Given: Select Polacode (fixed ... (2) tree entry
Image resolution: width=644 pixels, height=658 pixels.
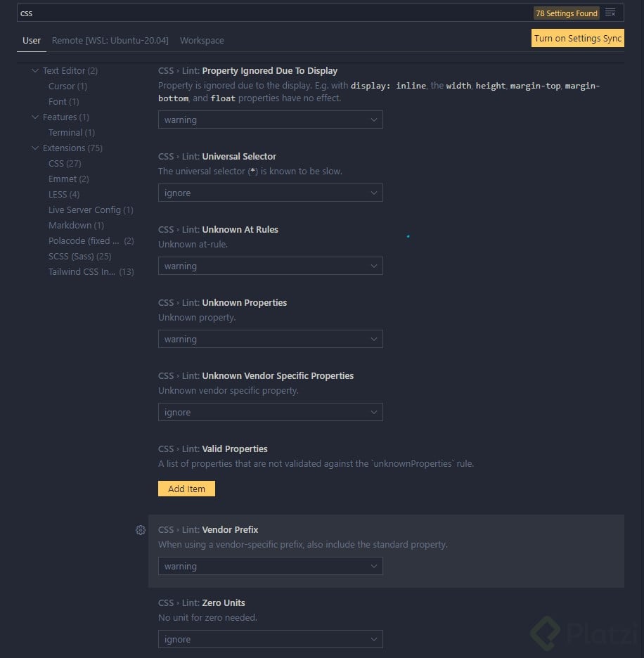Looking at the screenshot, I should (x=91, y=241).
